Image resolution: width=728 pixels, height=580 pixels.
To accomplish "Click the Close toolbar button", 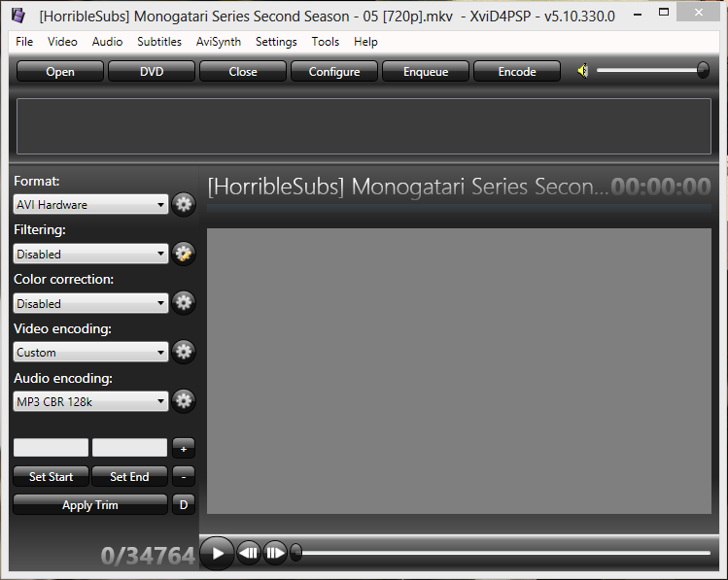I will (x=243, y=72).
